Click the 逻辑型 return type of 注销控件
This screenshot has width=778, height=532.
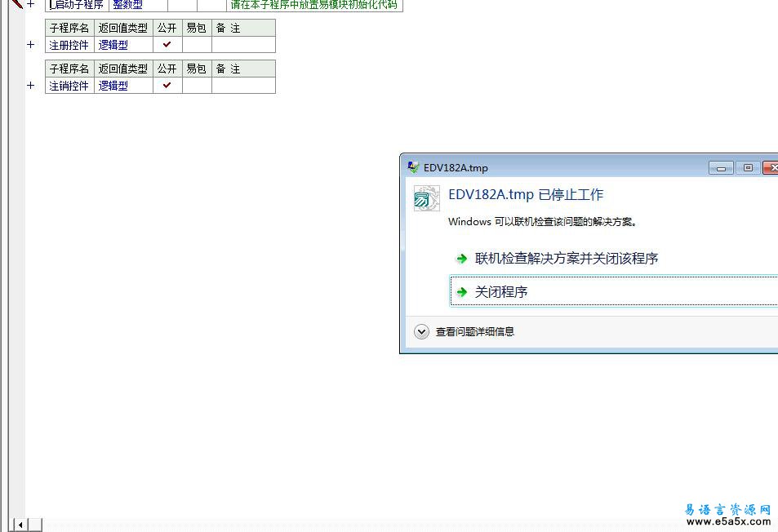pos(112,85)
